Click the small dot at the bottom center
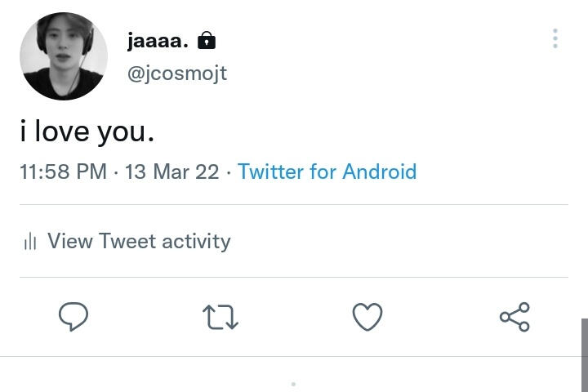Screen dimensions: 588x392 [x=293, y=384]
